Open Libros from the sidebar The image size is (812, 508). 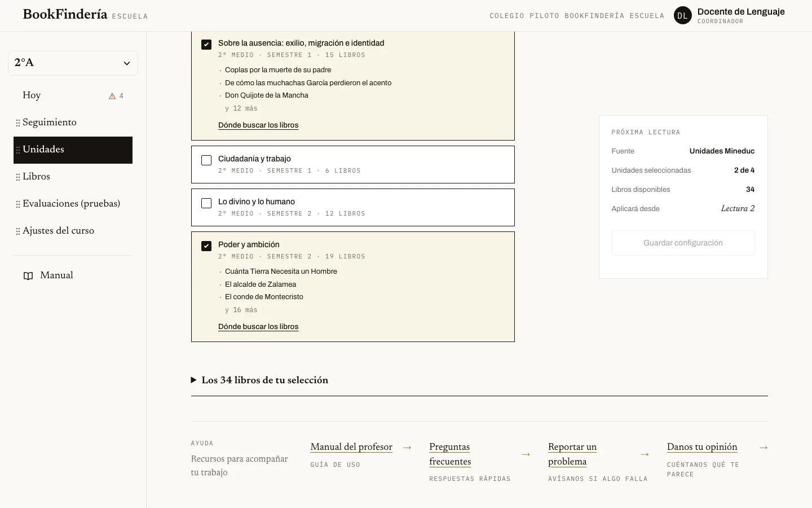pos(73,177)
